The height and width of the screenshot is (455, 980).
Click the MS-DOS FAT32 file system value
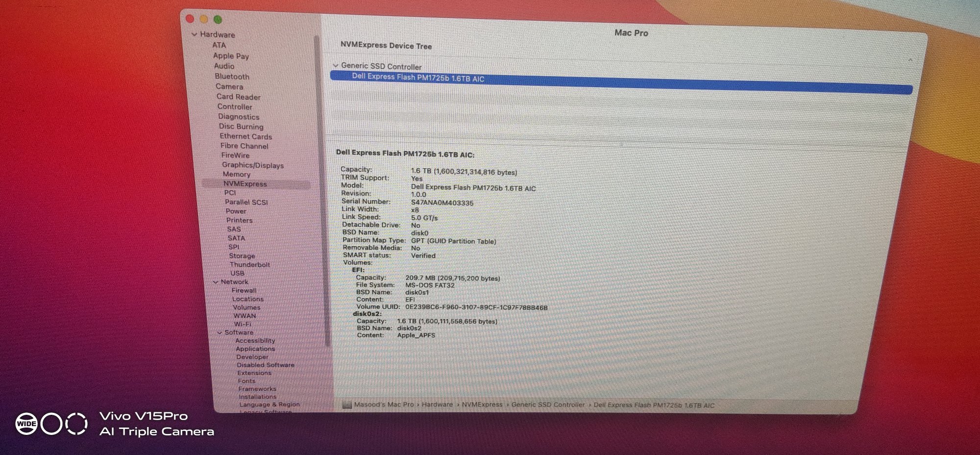430,285
